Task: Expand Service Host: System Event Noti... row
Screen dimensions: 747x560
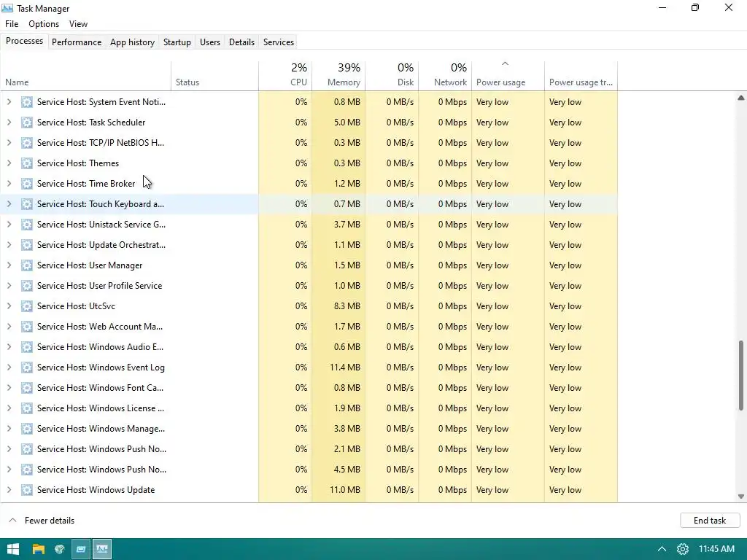Action: [9, 102]
